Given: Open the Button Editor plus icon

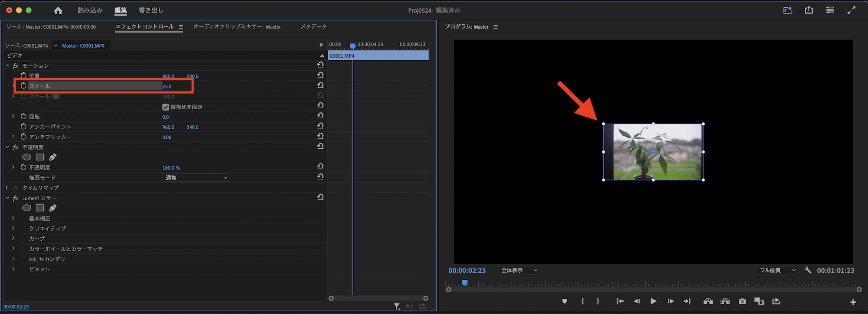Looking at the screenshot, I should tap(853, 302).
